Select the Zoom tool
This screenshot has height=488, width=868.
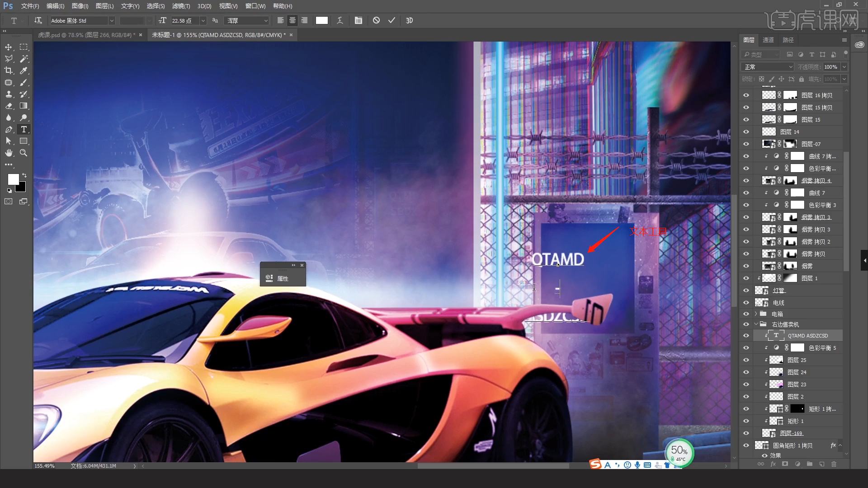(x=24, y=153)
